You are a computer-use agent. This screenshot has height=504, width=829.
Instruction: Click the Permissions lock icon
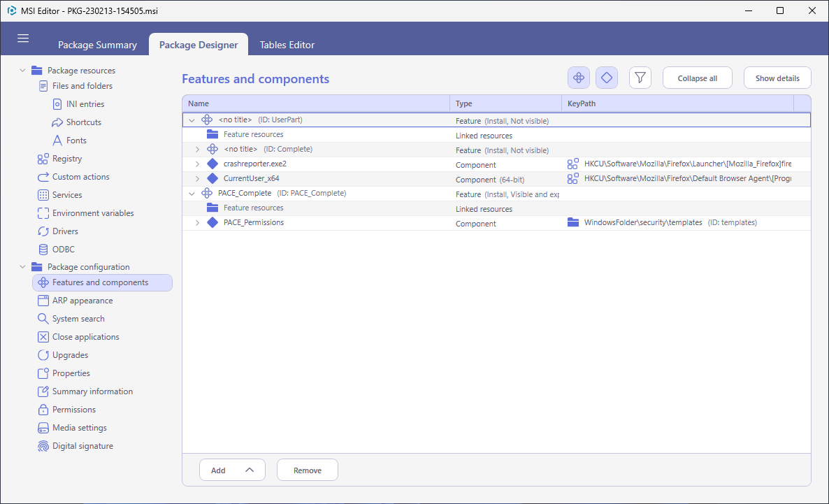coord(43,410)
